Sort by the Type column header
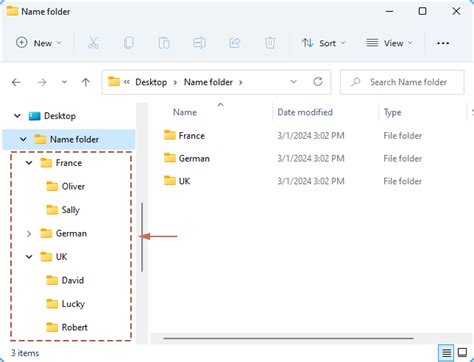 [392, 113]
